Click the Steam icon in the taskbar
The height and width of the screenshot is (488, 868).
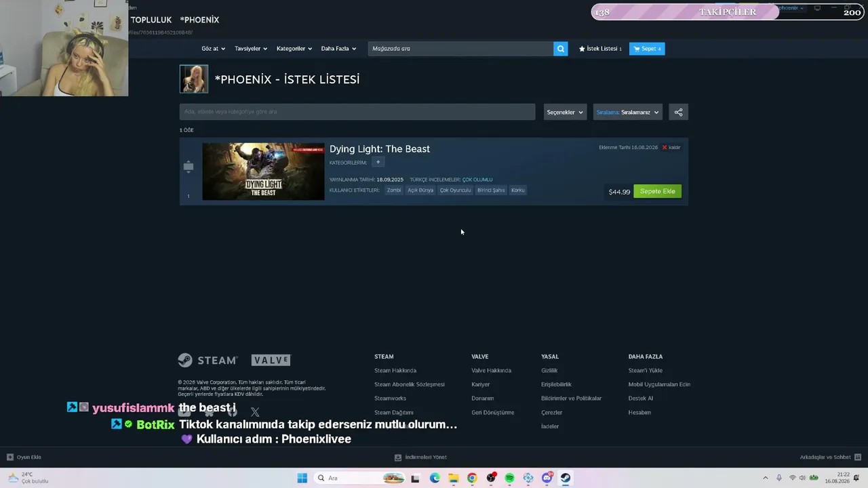point(566,478)
